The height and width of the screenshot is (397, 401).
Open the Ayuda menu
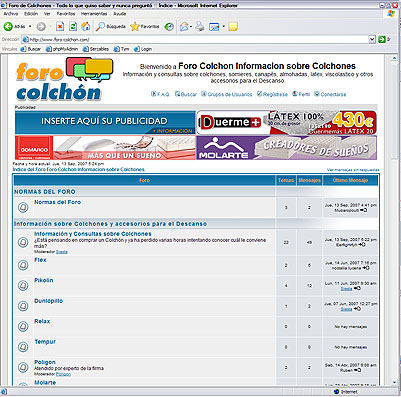[119, 14]
